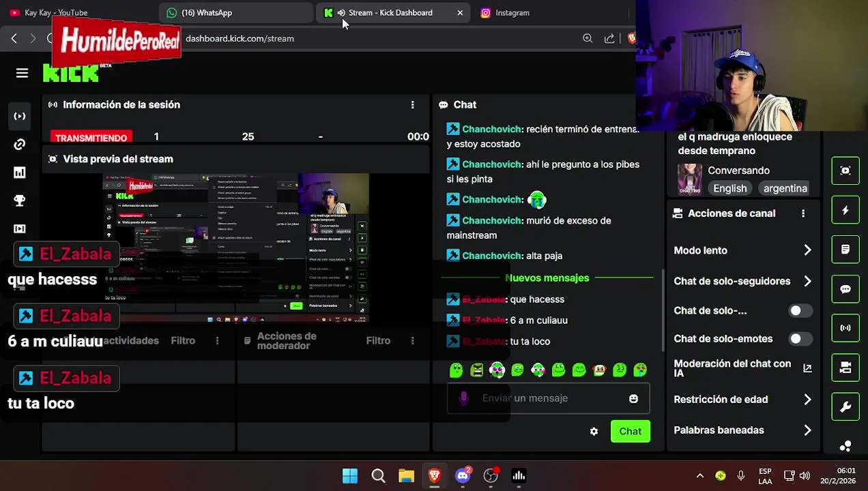Click the browser share page icon
This screenshot has width=868, height=491.
click(x=609, y=39)
